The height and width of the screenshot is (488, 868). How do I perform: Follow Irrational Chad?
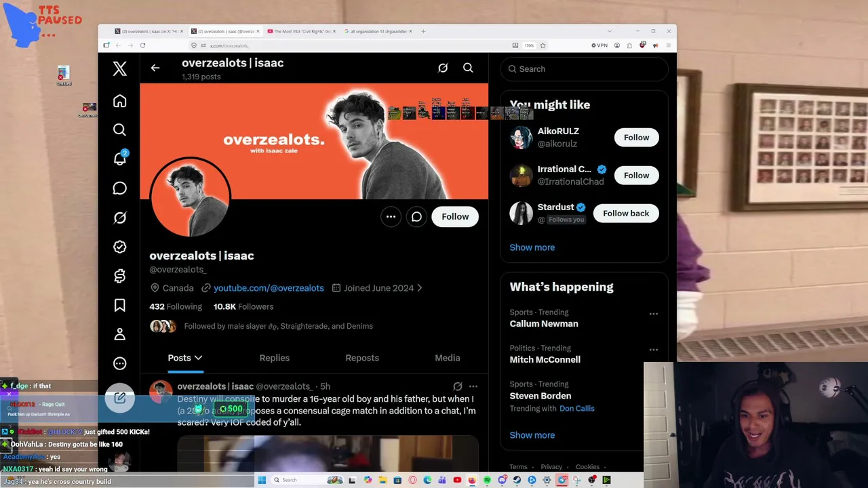[636, 176]
